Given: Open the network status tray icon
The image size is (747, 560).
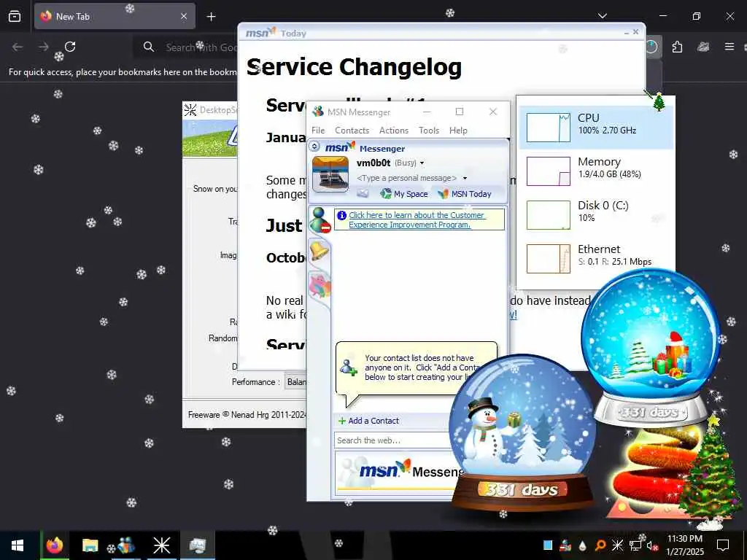Looking at the screenshot, I should [x=635, y=545].
